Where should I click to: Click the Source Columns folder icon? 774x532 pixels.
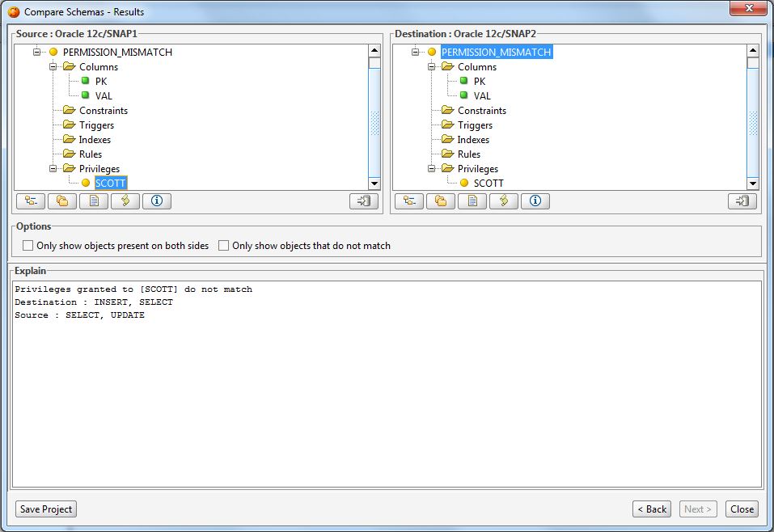[x=69, y=66]
